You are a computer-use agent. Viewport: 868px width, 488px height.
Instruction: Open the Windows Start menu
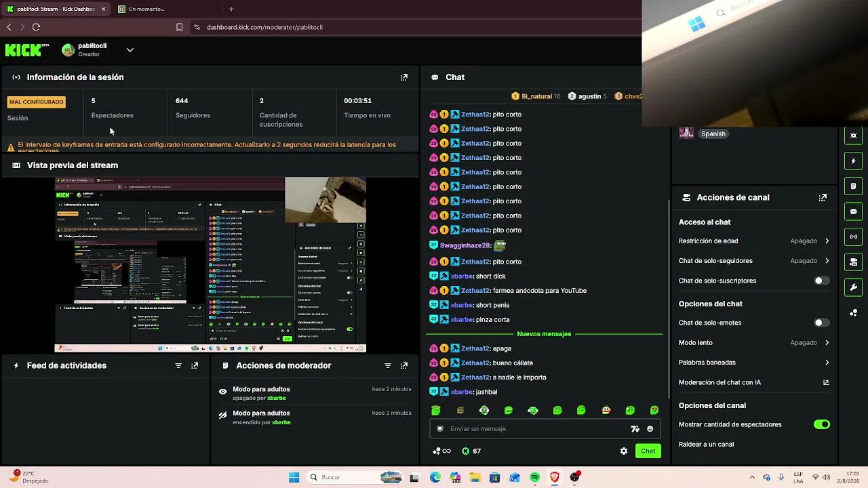(294, 478)
